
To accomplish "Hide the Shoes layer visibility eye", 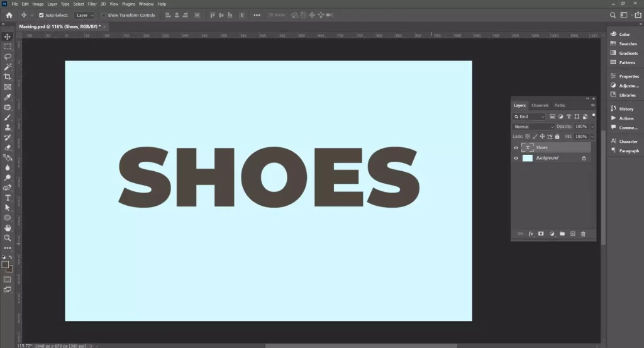I will (516, 148).
